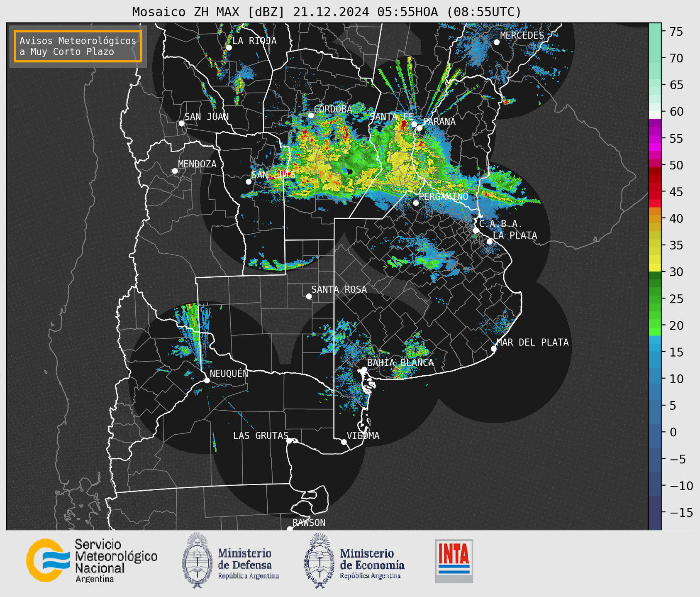
Task: Click the Avisos Meteorológicos a Muy Corto Plazo box
Action: click(78, 46)
